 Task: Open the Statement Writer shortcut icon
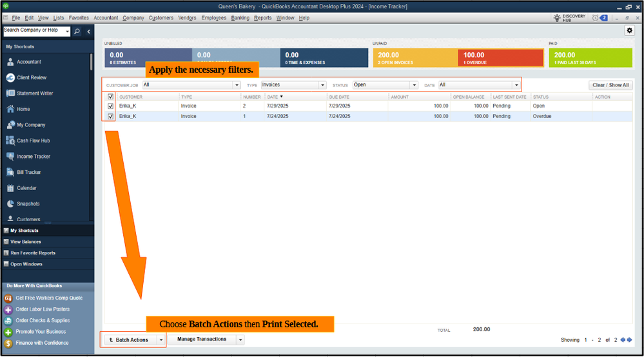11,93
